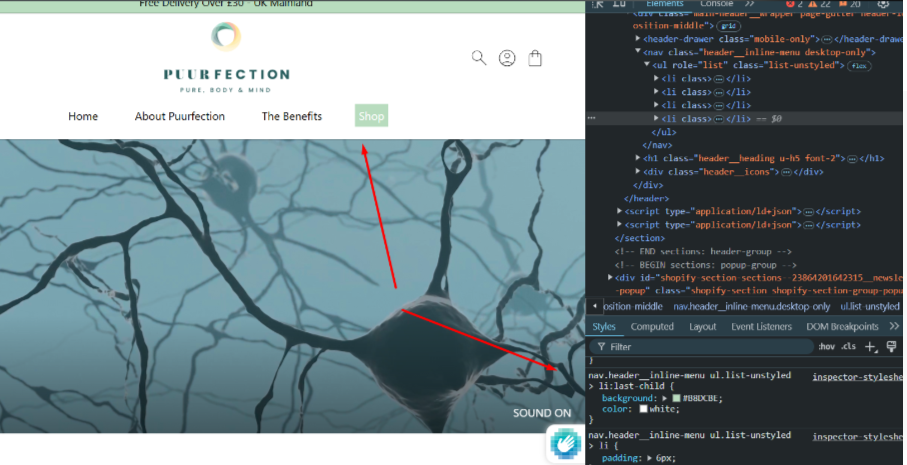
Task: Select the END sections header-group comment
Action: pyautogui.click(x=703, y=252)
